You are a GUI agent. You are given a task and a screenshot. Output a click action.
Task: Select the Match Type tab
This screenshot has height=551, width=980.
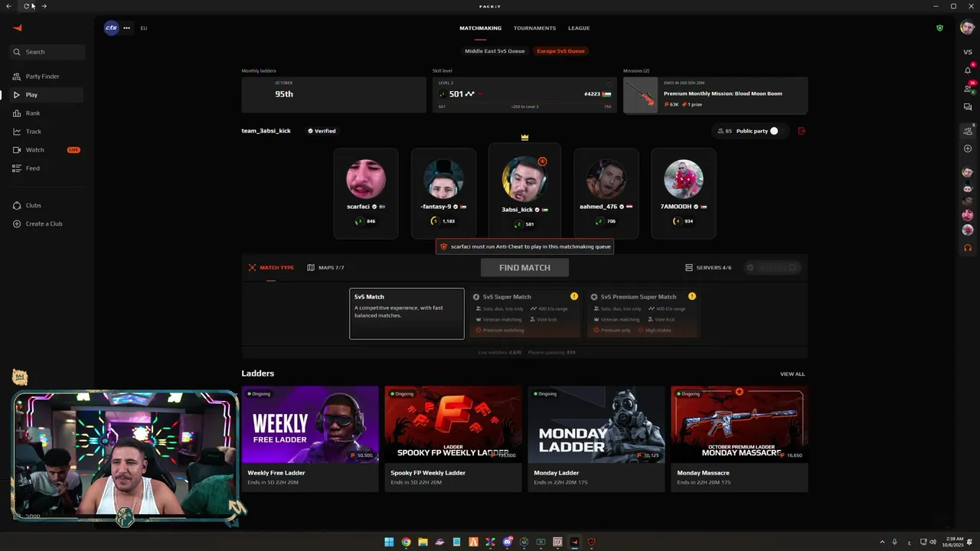[x=271, y=268]
